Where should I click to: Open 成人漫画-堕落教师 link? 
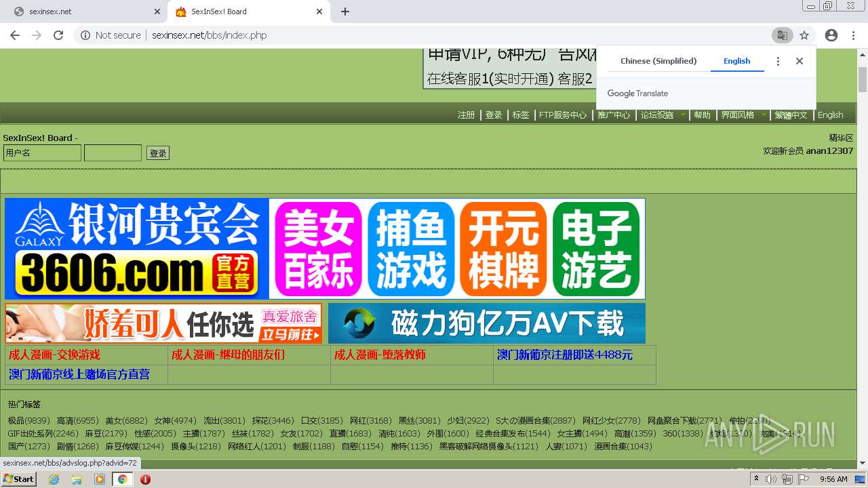[380, 355]
